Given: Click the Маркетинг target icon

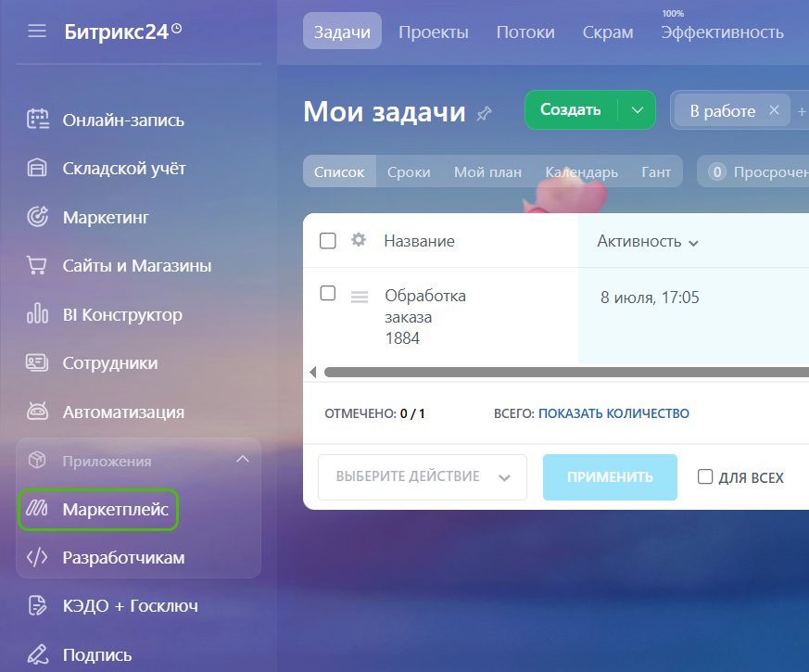Looking at the screenshot, I should (x=37, y=217).
